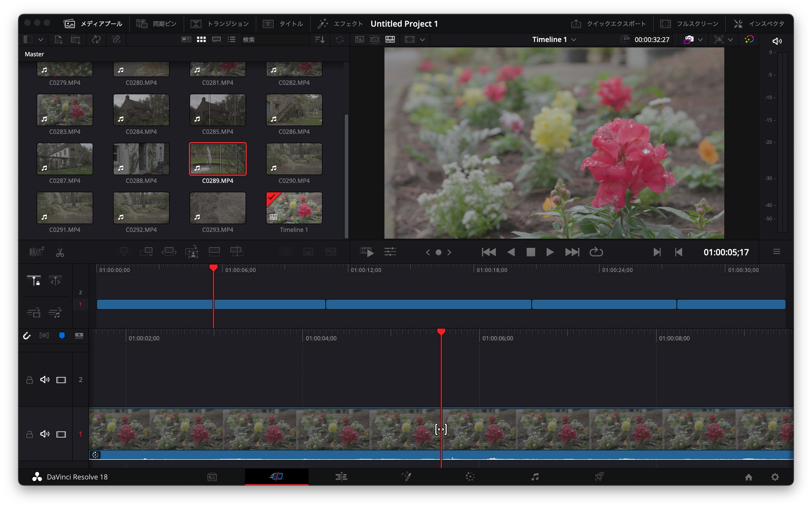Open the viewer options menu
This screenshot has width=812, height=508.
(776, 252)
